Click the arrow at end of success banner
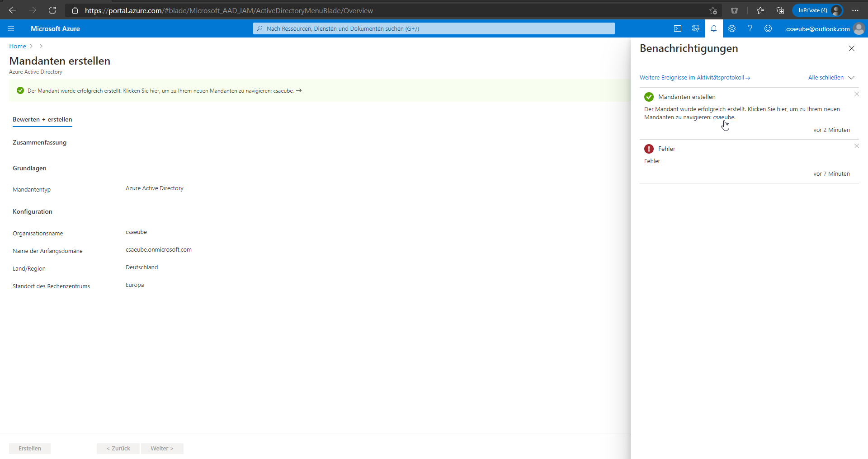The image size is (868, 459). pyautogui.click(x=299, y=90)
